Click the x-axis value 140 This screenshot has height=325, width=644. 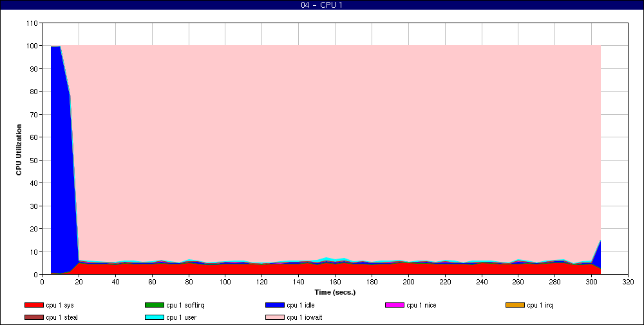point(299,282)
